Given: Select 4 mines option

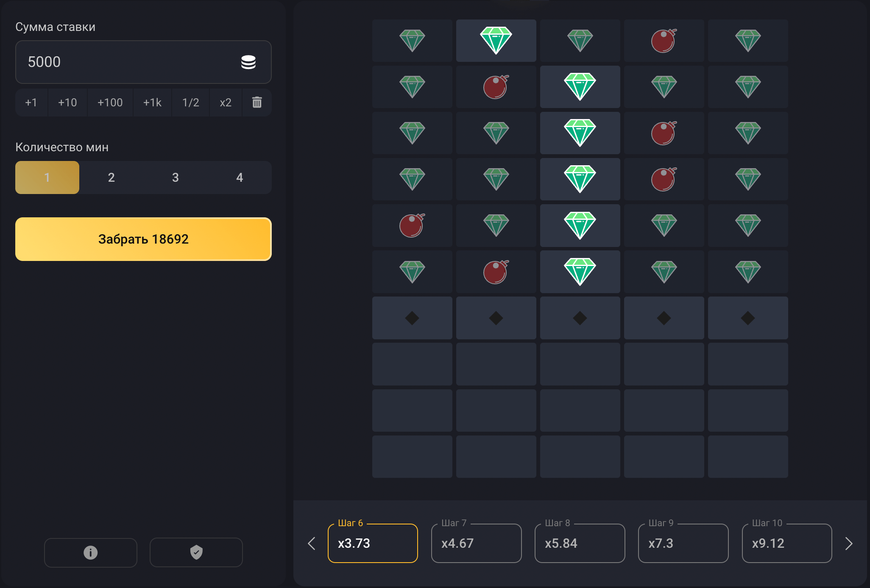Looking at the screenshot, I should (240, 178).
